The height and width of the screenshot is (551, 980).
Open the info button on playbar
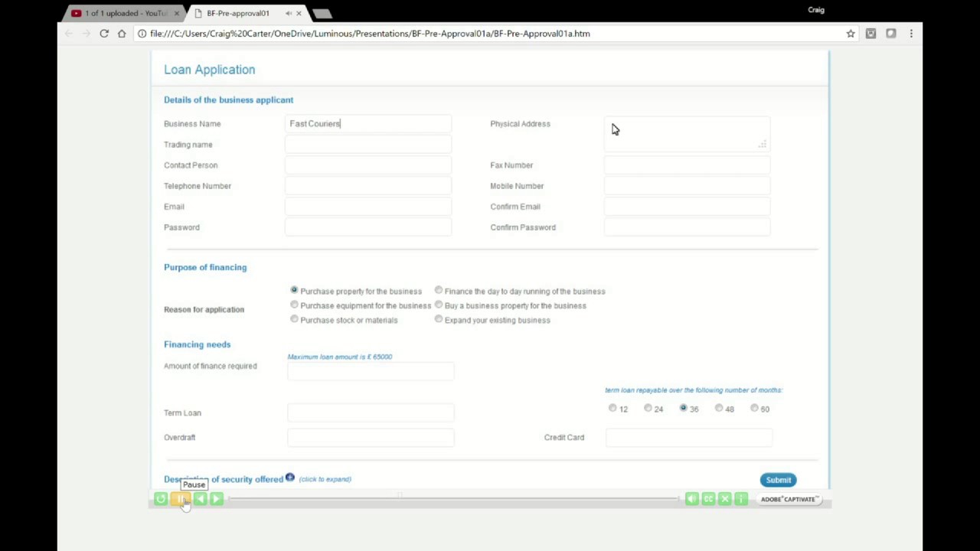740,499
